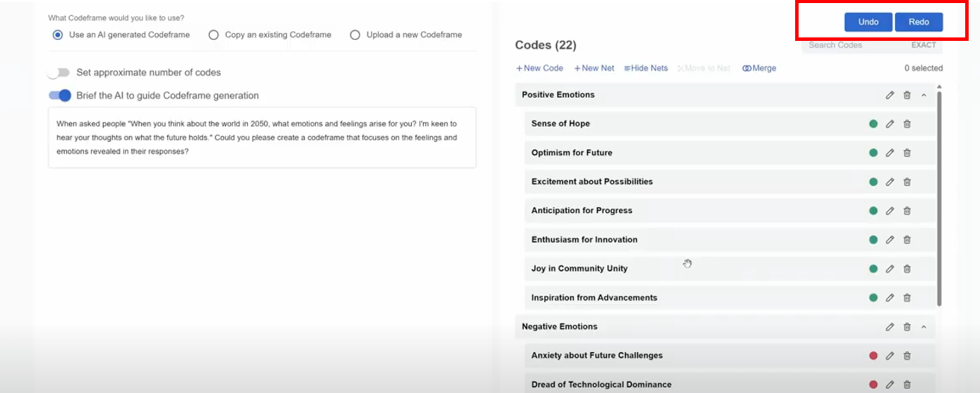The height and width of the screenshot is (393, 980).
Task: Collapse the Negative Emotions net
Action: pyautogui.click(x=924, y=327)
